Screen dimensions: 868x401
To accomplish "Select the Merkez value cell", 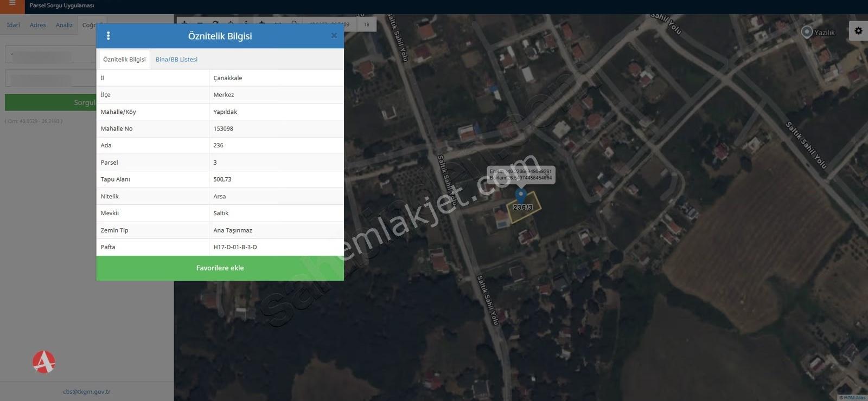I will tap(276, 95).
